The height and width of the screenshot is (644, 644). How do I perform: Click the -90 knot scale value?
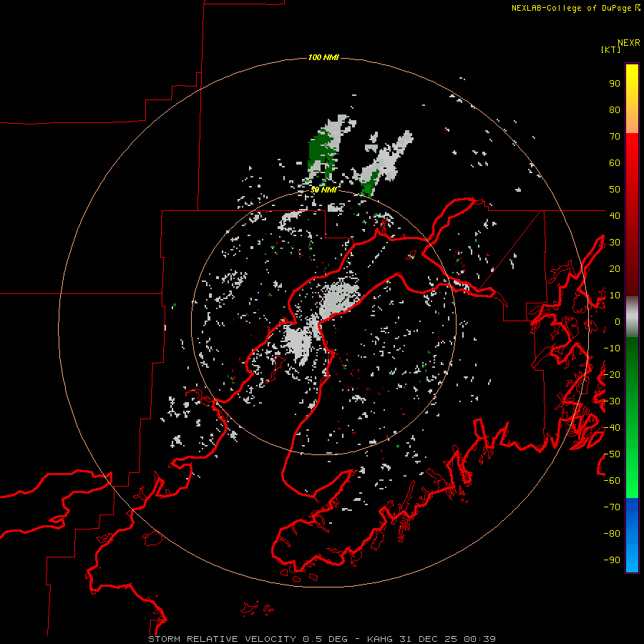(x=612, y=560)
